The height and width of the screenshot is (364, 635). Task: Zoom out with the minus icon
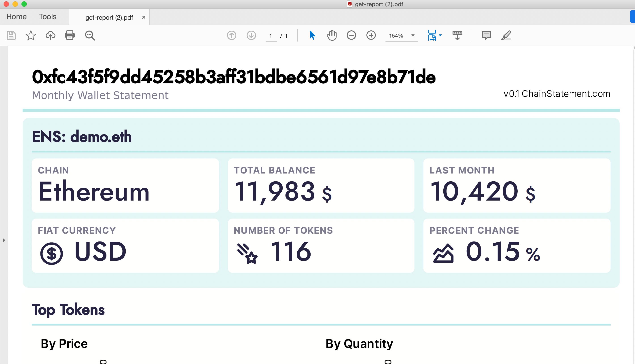coord(351,35)
